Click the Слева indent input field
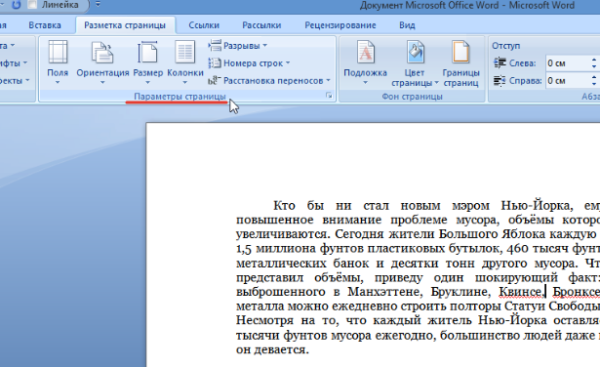 click(567, 63)
